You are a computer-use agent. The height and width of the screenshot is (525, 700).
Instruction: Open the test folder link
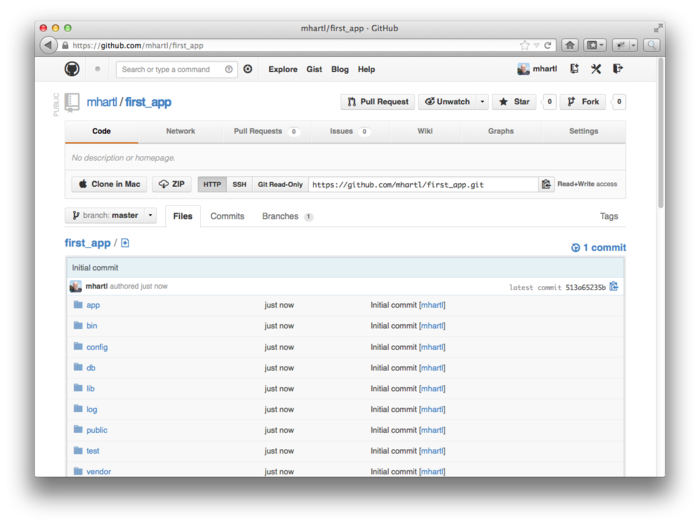click(x=93, y=451)
